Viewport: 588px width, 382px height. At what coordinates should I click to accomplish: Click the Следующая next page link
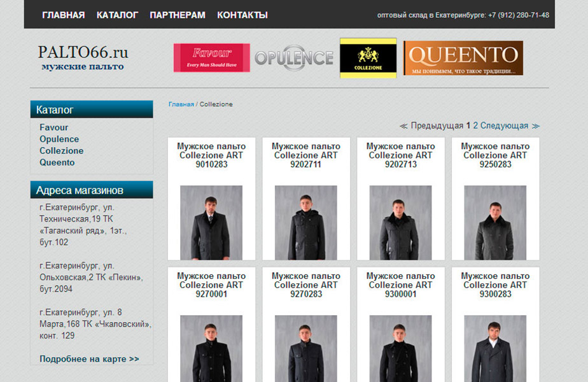pos(510,125)
